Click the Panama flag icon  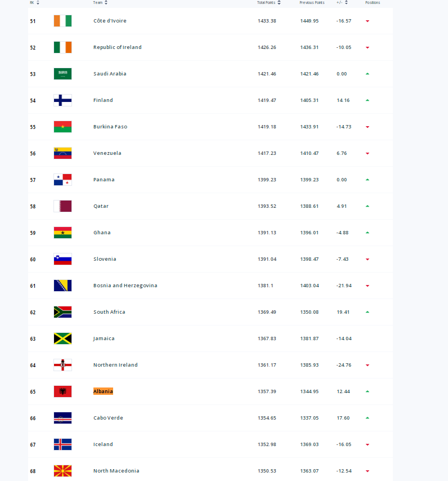pyautogui.click(x=62, y=180)
